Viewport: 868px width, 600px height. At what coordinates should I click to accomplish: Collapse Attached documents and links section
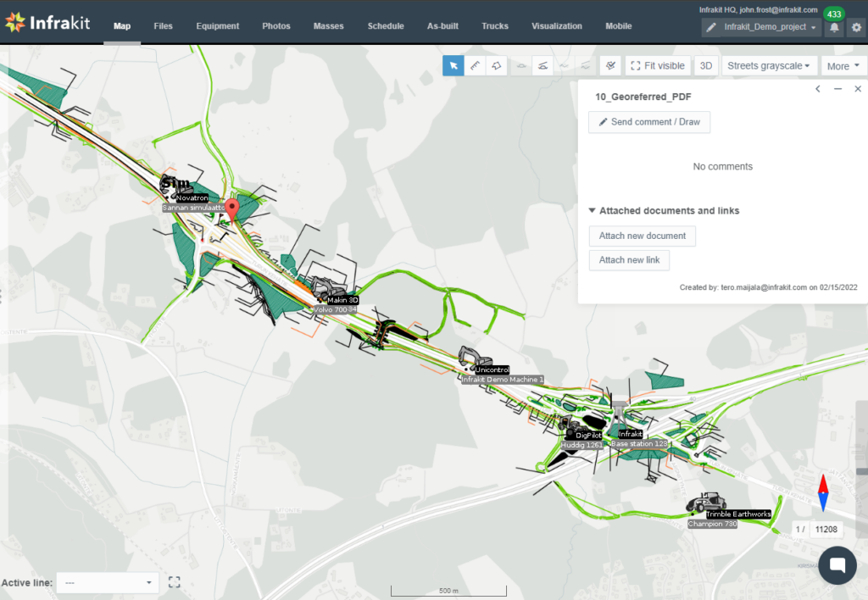tap(593, 211)
